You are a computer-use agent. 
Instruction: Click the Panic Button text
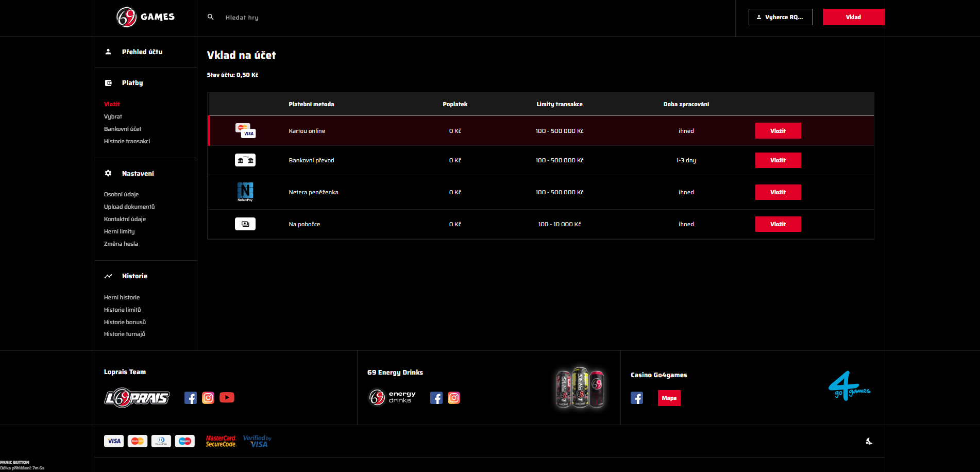click(x=14, y=462)
